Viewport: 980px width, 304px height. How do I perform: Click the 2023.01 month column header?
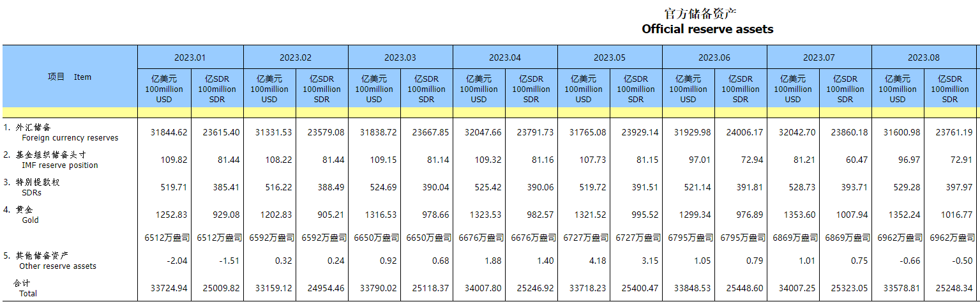[x=190, y=57]
